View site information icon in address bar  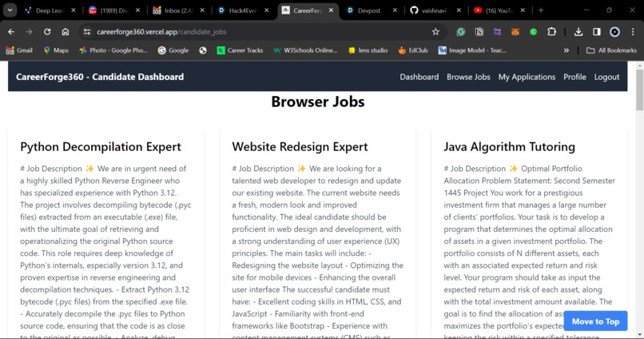click(86, 32)
